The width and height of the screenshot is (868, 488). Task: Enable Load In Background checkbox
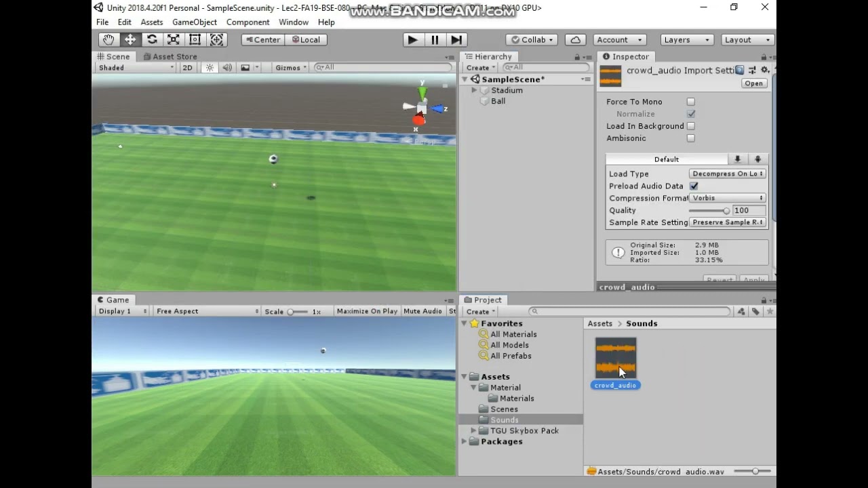(690, 126)
